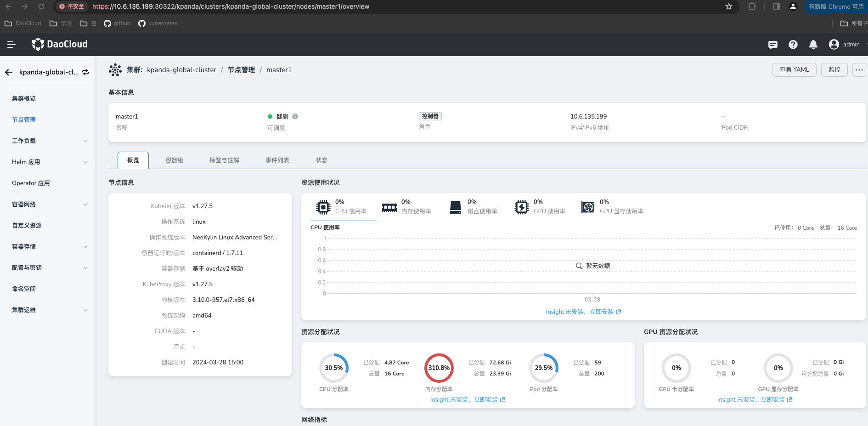Select the GPU 使用率 metric icon
Screen dimensions: 868x426
click(x=522, y=207)
